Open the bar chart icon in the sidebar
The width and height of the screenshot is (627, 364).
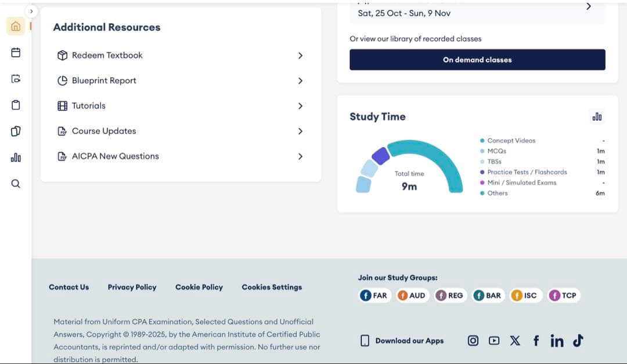16,157
